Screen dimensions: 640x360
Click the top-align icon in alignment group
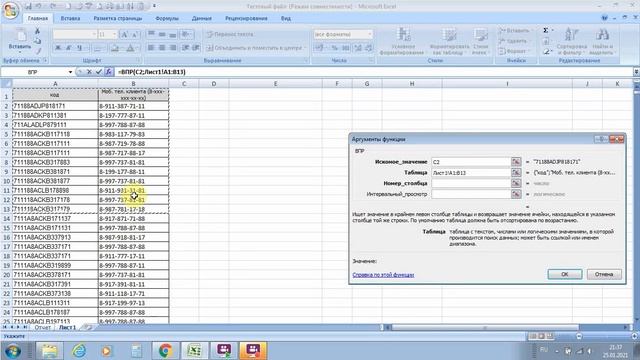point(151,34)
